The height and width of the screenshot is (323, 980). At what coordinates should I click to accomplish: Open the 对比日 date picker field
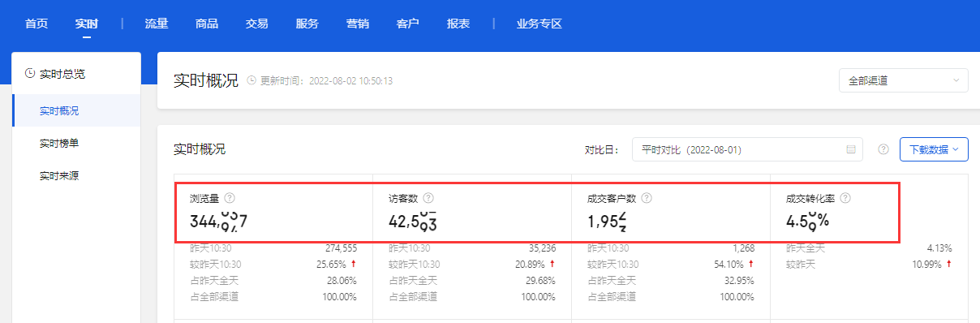tap(747, 150)
